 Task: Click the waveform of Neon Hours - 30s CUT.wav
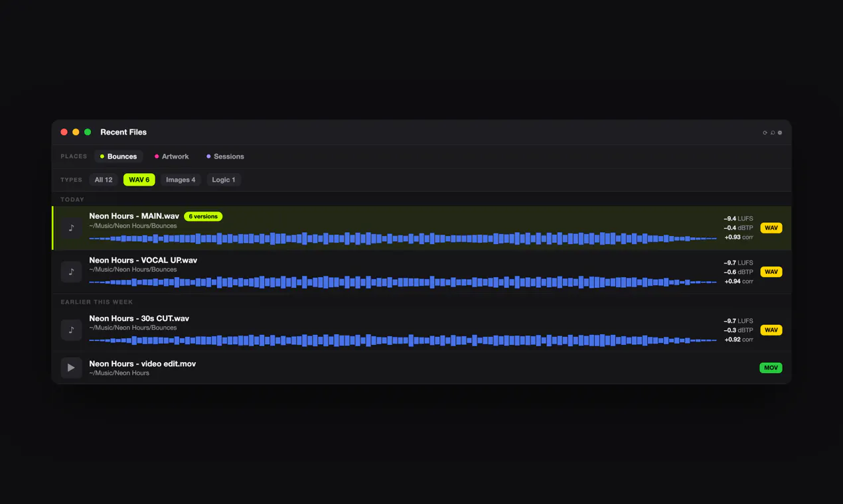point(403,340)
